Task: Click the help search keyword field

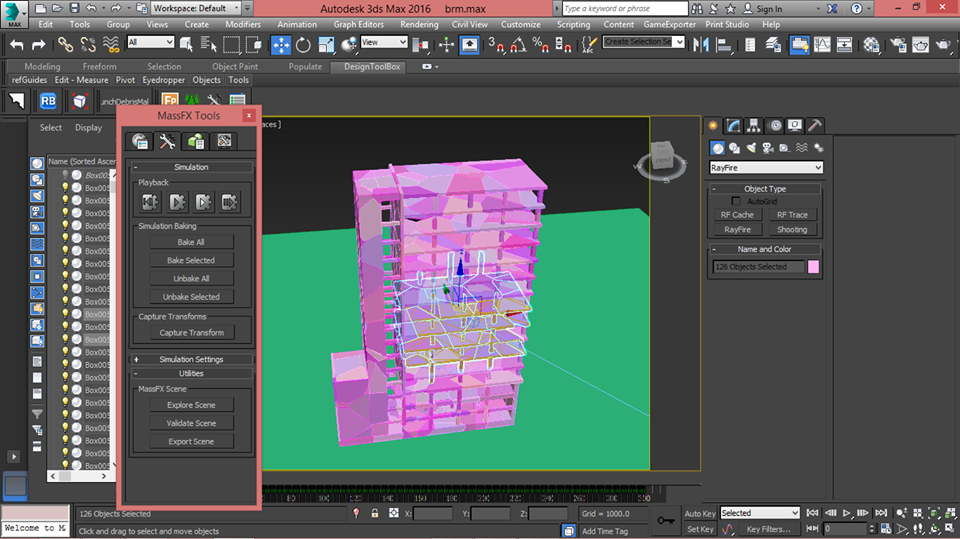Action: [625, 8]
